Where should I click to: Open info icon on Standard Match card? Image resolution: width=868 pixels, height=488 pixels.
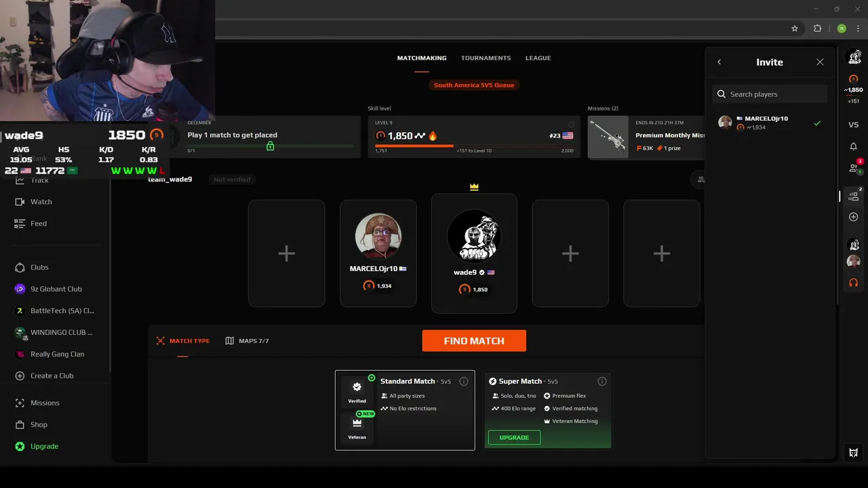464,381
